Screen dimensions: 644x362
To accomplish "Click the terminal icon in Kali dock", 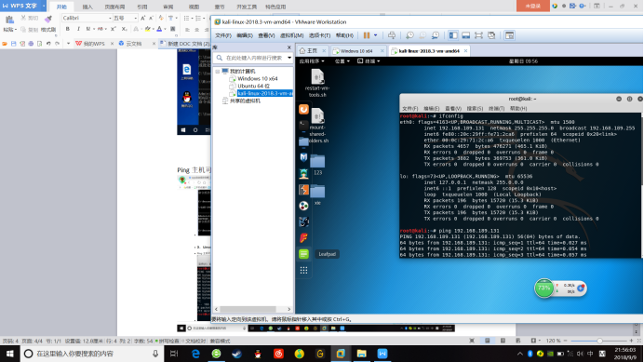I will [303, 125].
